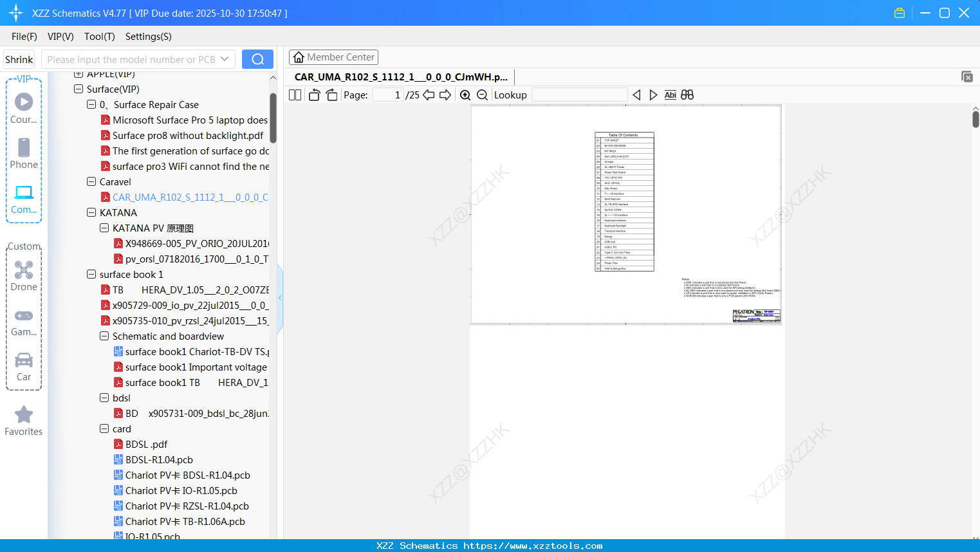The height and width of the screenshot is (552, 980).
Task: Click the document viewer vertical scrollbar
Action: pos(975,119)
